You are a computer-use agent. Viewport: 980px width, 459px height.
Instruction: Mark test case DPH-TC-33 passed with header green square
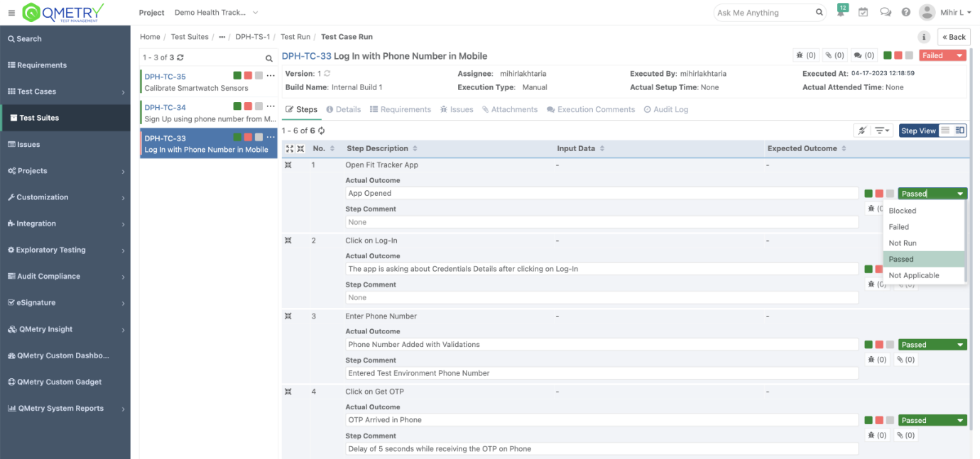888,55
